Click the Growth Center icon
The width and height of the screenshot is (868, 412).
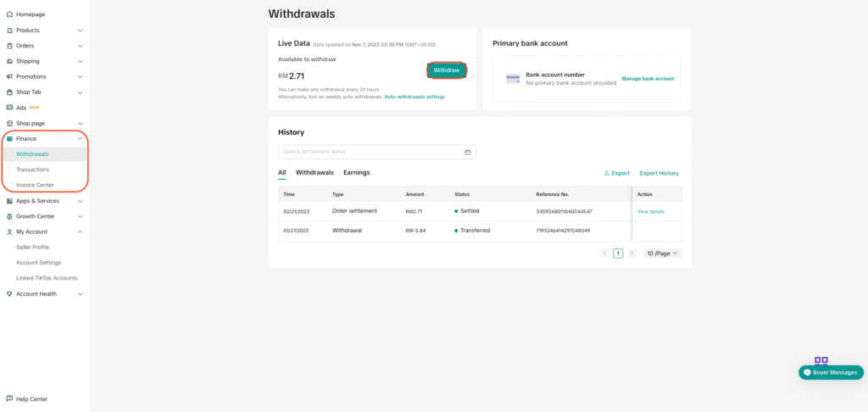click(9, 216)
